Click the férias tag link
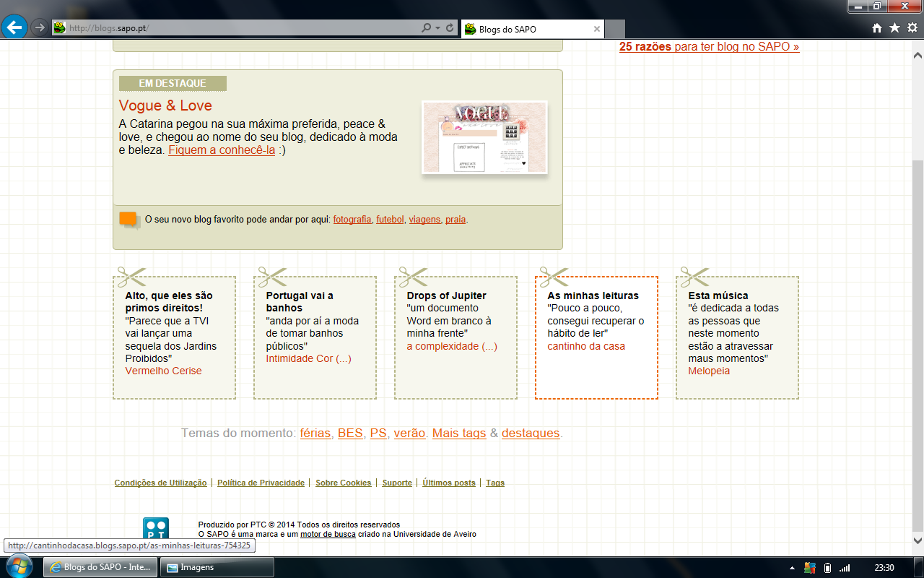The image size is (924, 578). point(315,433)
